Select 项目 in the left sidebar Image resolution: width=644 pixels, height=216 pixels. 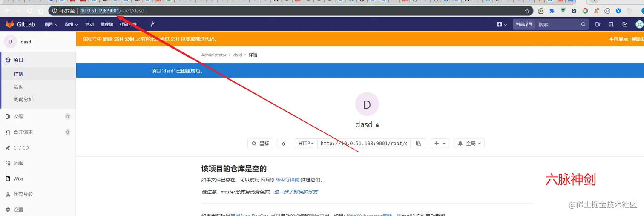[38, 60]
